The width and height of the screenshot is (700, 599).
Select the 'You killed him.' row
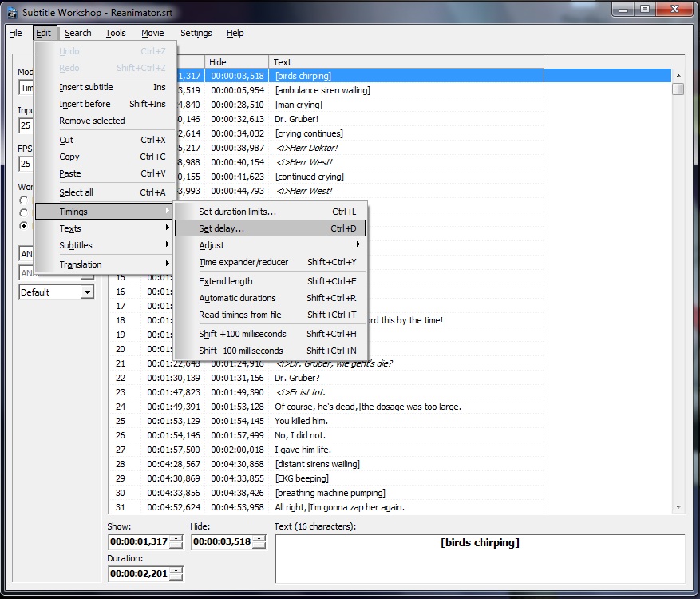point(390,421)
